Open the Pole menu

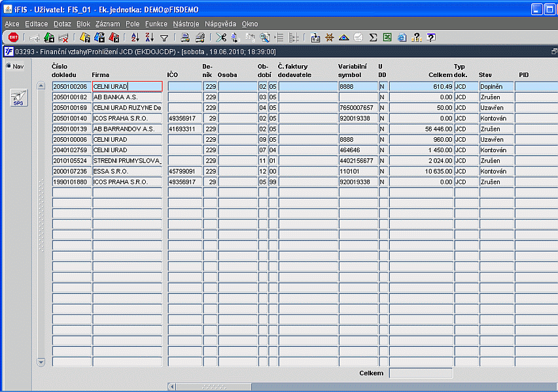coord(132,24)
